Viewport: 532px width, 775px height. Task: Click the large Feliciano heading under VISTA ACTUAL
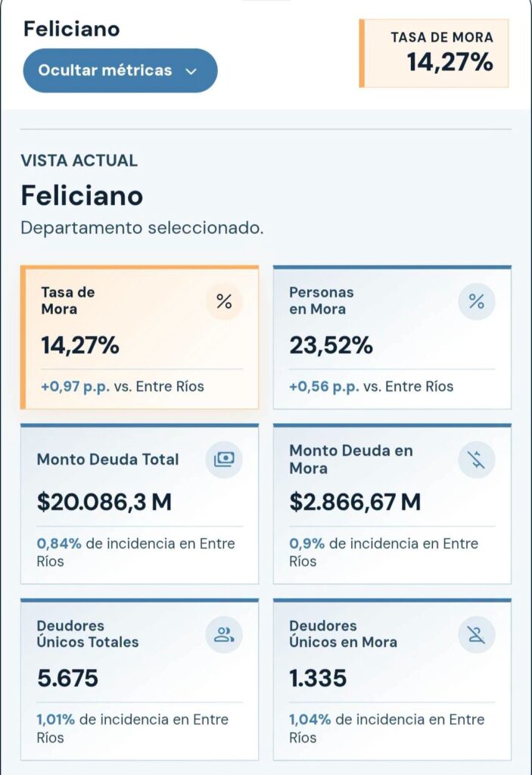82,195
